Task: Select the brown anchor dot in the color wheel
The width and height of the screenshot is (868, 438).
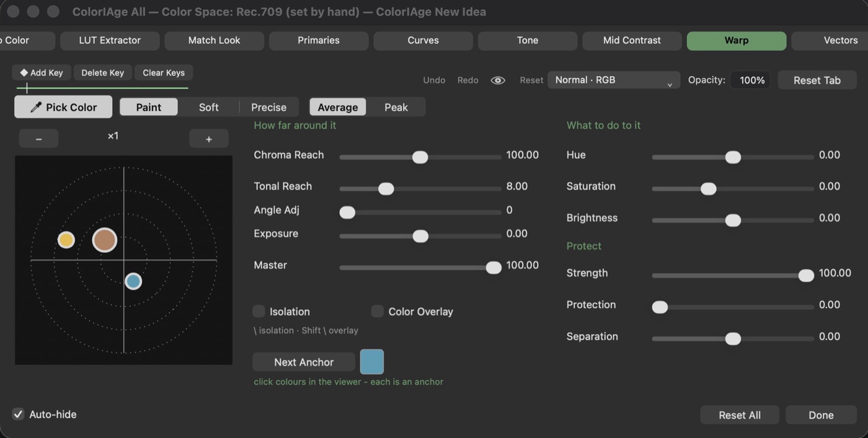Action: coord(105,240)
